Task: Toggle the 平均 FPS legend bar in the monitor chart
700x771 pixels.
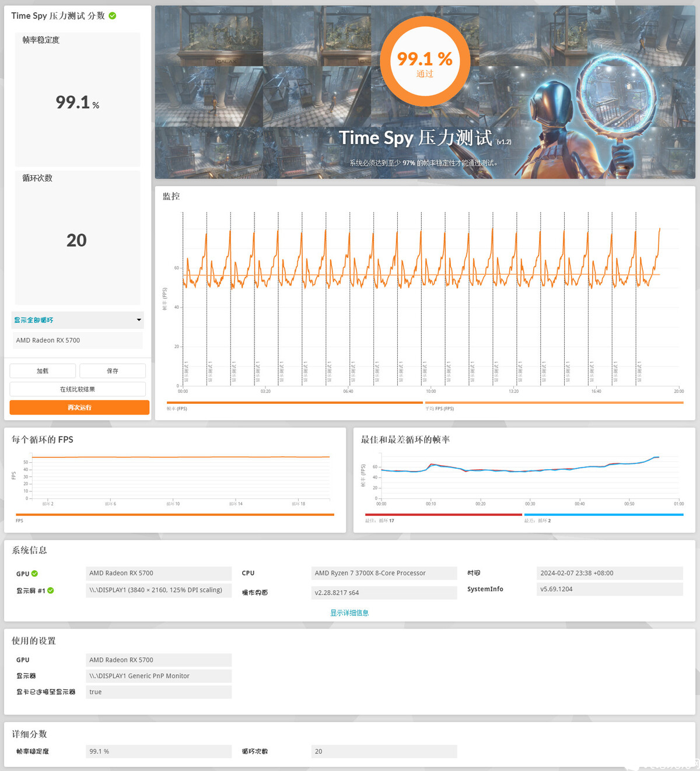Action: click(554, 403)
